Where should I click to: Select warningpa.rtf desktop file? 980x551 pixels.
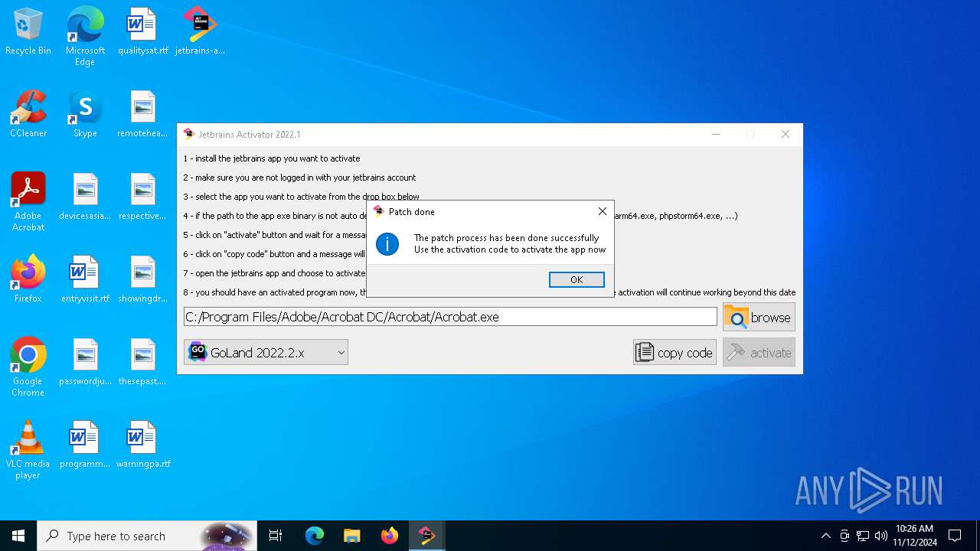pos(142,445)
